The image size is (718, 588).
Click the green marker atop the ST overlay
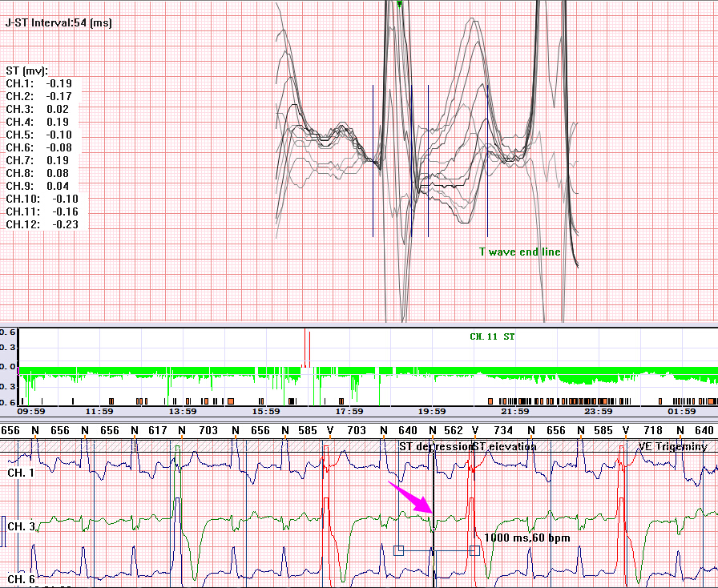(400, 4)
